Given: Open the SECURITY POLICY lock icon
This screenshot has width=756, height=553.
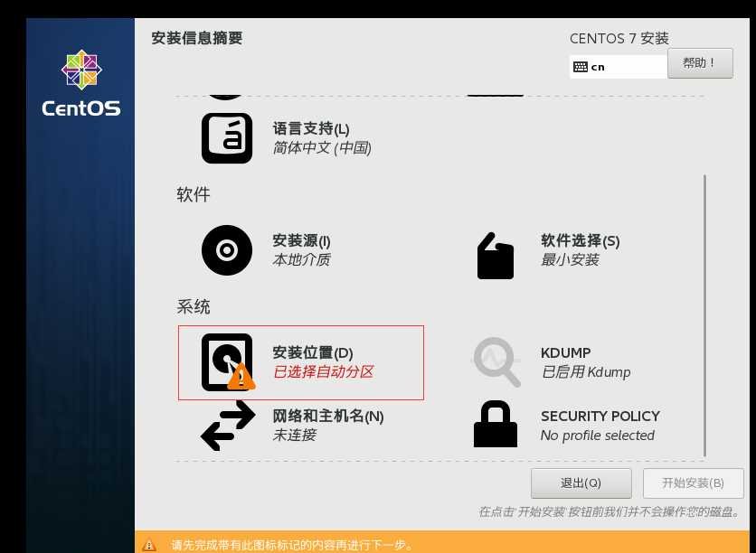Looking at the screenshot, I should coord(496,424).
